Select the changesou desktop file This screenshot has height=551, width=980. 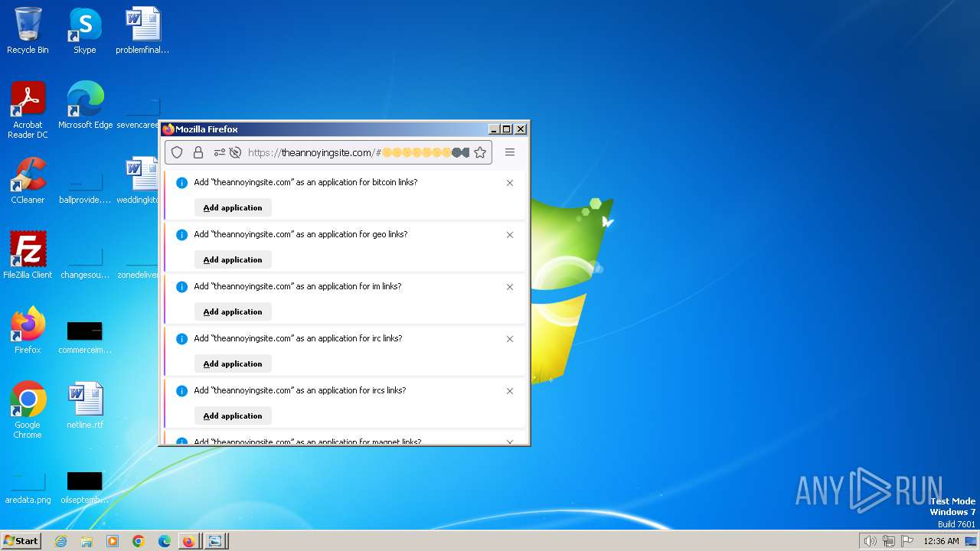coord(85,262)
